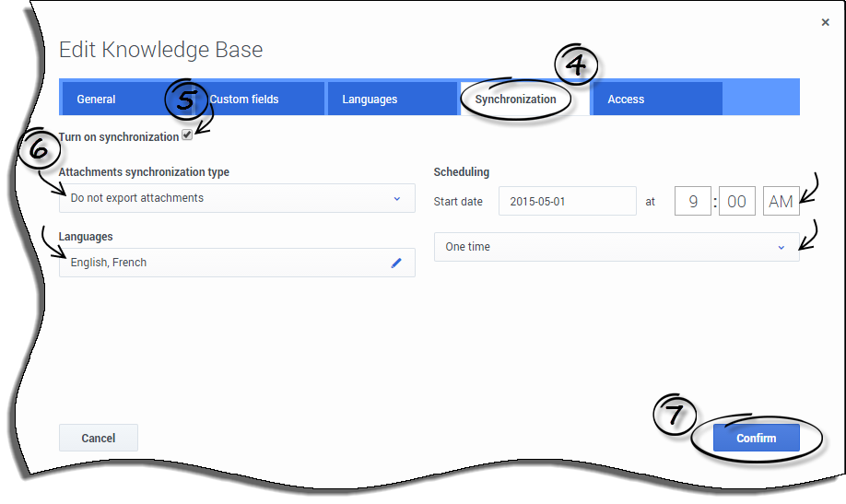Click the Turn on synchronization text label
The height and width of the screenshot is (504, 846).
click(x=118, y=137)
